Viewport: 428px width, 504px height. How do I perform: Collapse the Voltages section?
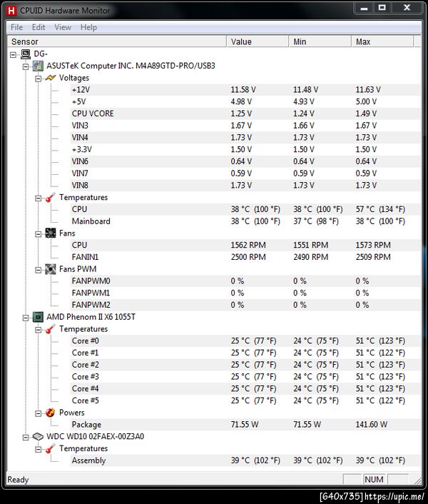pos(39,79)
